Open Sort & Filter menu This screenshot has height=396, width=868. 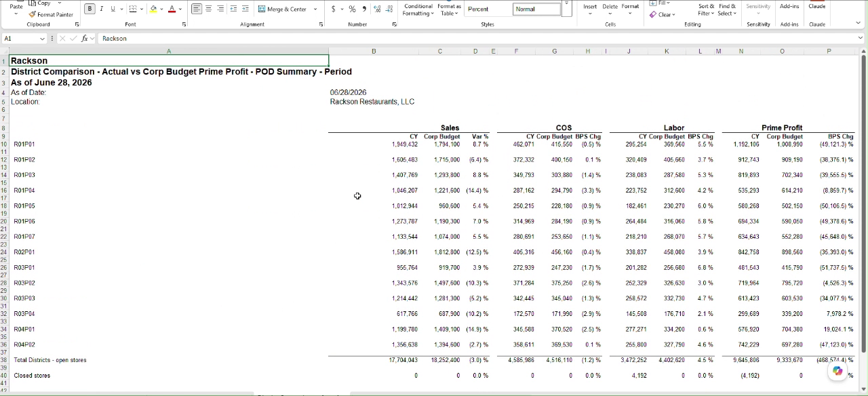(x=706, y=9)
